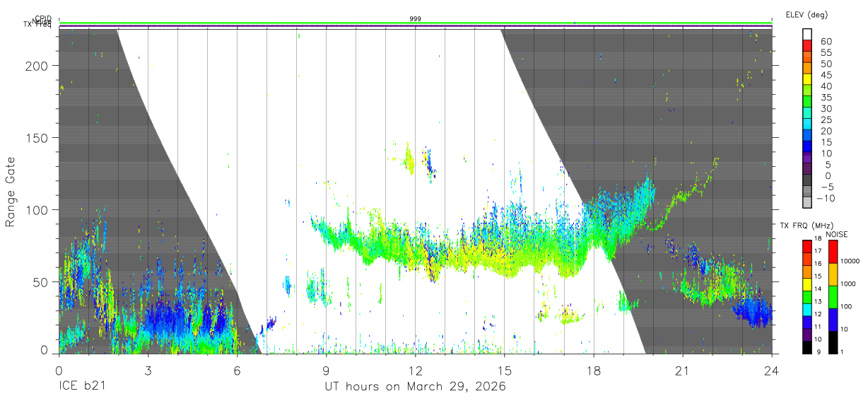Click 'UT hours on March 29, 2026' axis title
The width and height of the screenshot is (868, 401).
[415, 387]
